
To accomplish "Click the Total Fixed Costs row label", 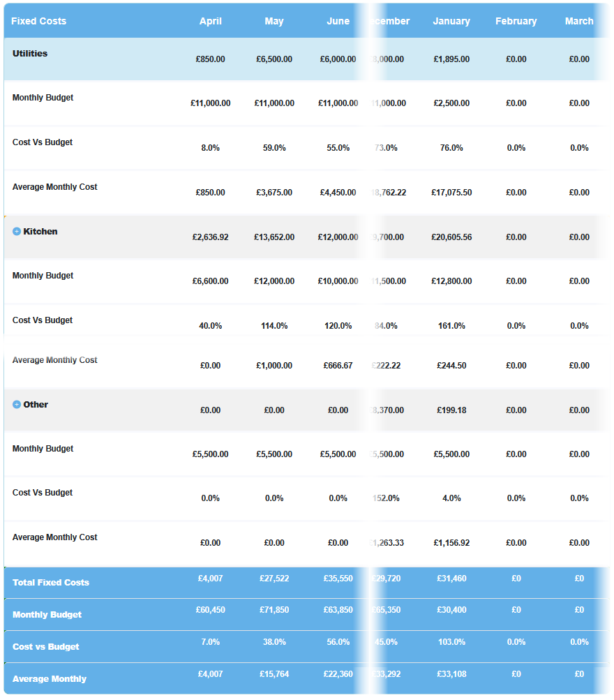I will [51, 583].
